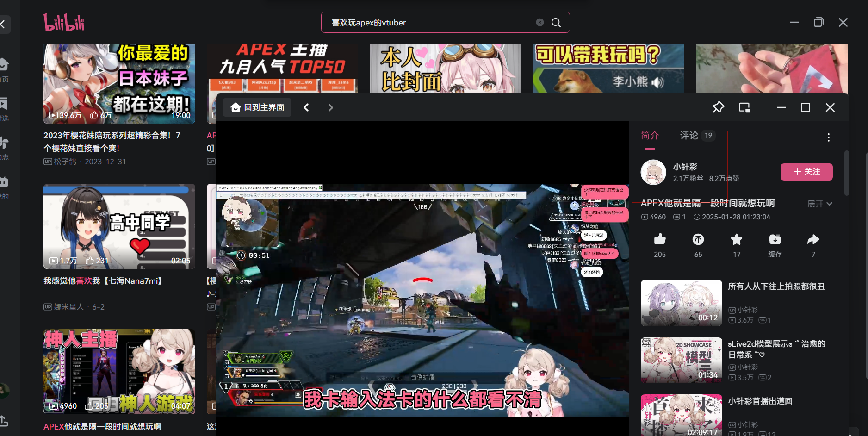Screen dimensions: 868x436
Task: Pin the player window on top
Action: click(x=718, y=107)
